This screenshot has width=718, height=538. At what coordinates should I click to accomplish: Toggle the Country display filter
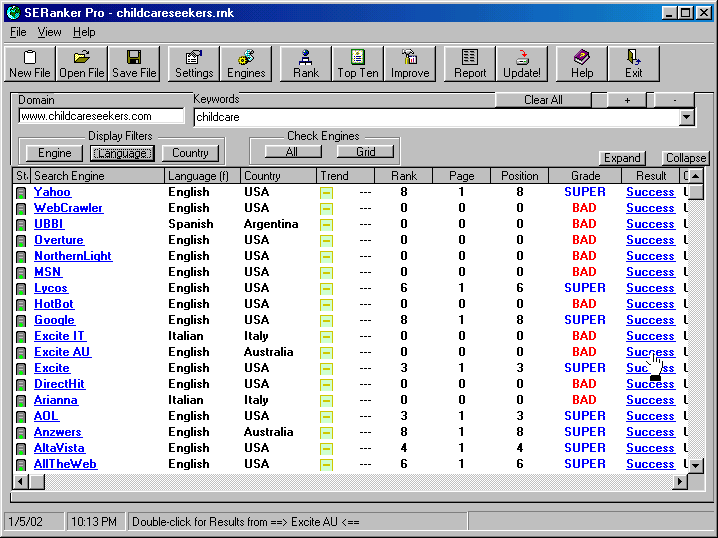tap(190, 153)
